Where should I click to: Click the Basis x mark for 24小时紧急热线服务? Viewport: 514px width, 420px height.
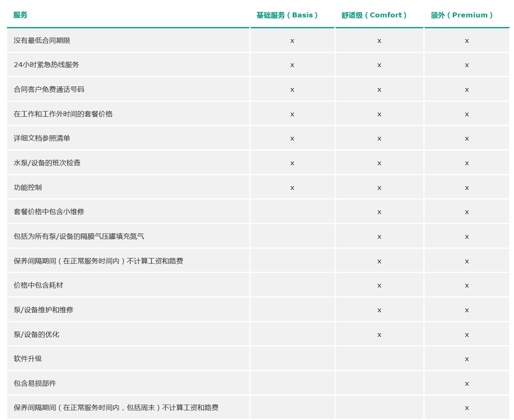pyautogui.click(x=292, y=65)
